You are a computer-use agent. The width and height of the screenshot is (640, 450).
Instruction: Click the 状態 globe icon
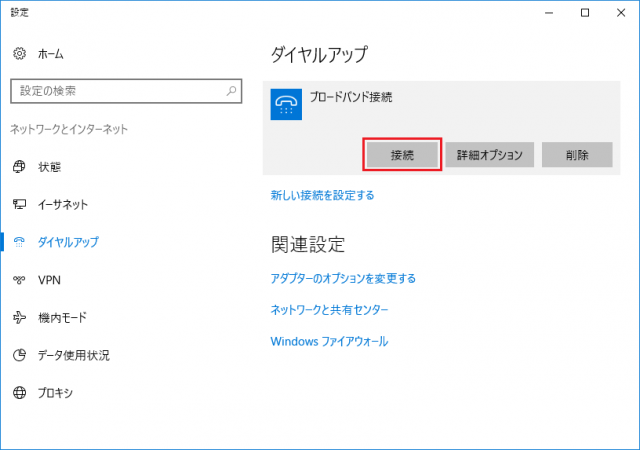(19, 166)
